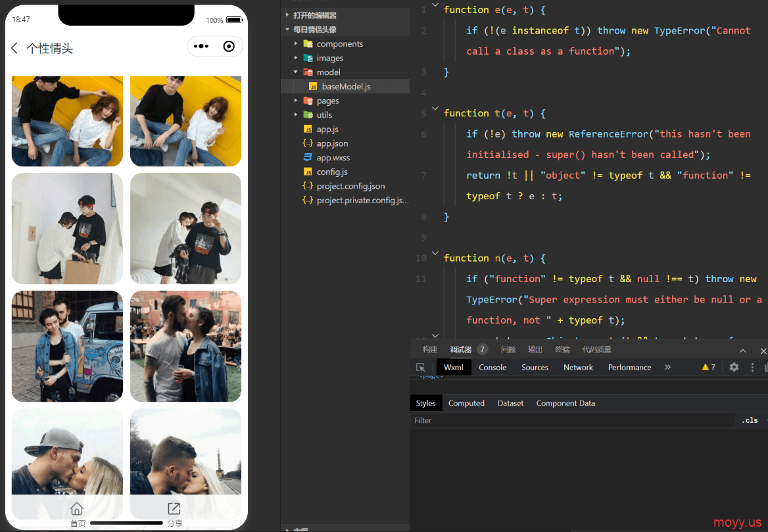Activate the element inspector picker icon

tap(420, 368)
